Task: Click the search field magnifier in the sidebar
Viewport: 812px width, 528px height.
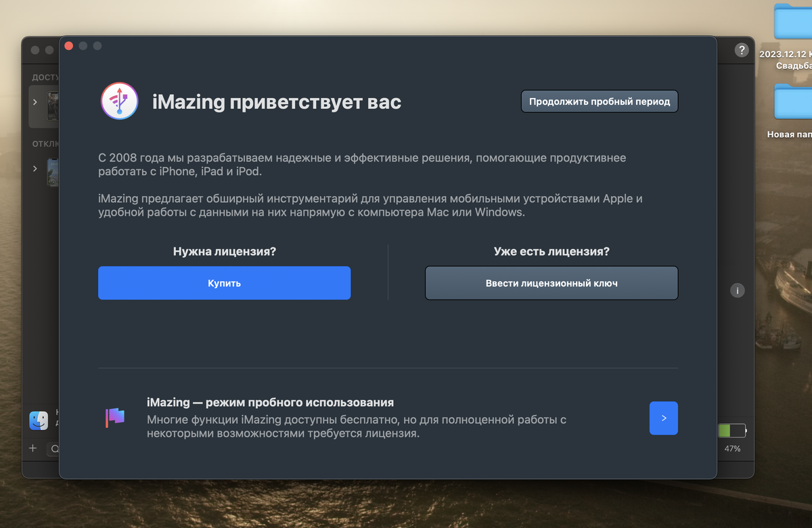Action: tap(54, 449)
